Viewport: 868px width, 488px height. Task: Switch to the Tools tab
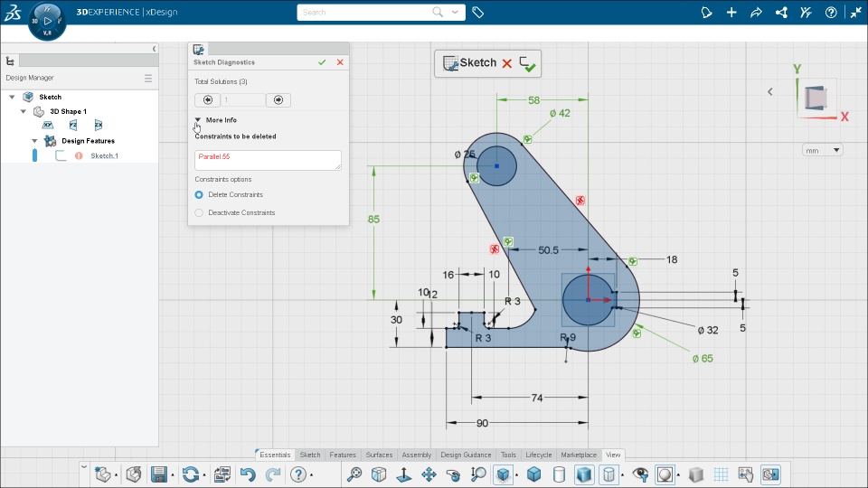click(508, 455)
